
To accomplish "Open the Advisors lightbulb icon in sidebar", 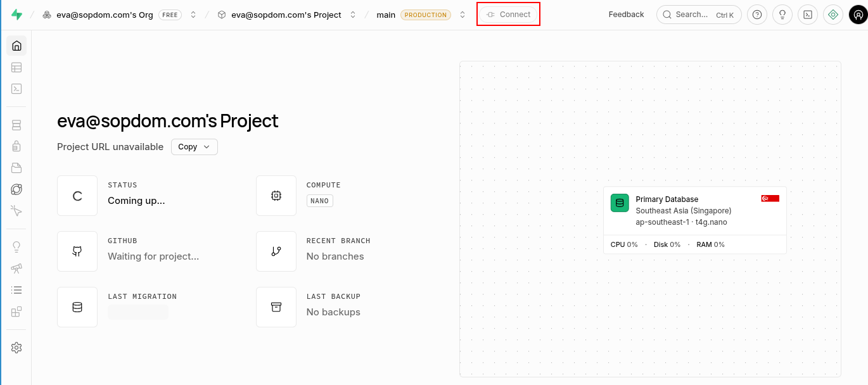I will (x=16, y=247).
